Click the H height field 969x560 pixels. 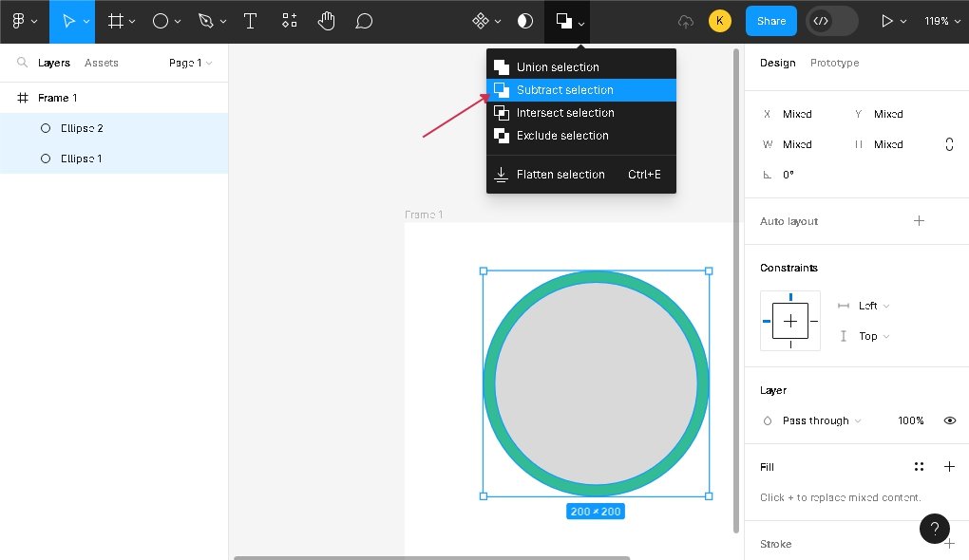click(x=888, y=144)
